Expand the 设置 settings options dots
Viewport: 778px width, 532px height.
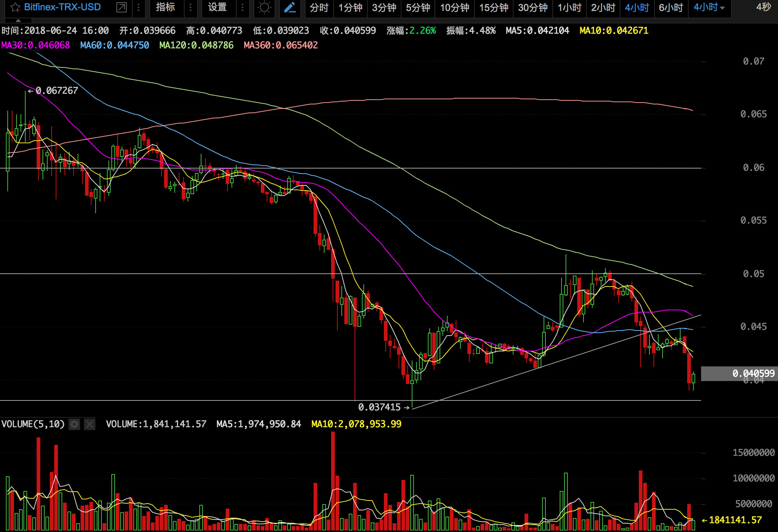click(x=242, y=7)
